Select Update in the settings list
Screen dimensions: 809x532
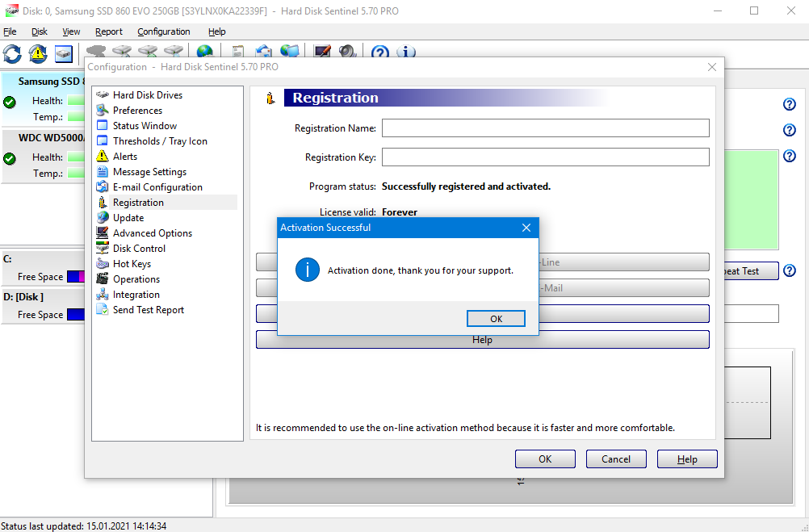tap(128, 218)
